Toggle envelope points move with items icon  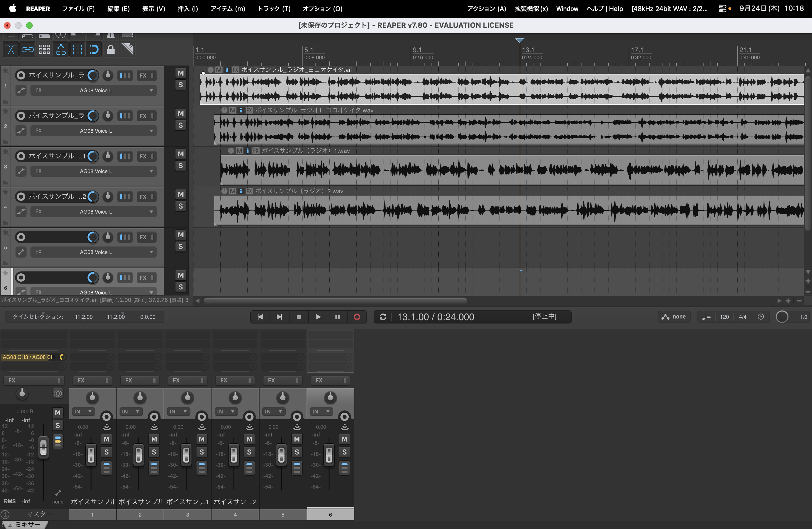[61, 50]
